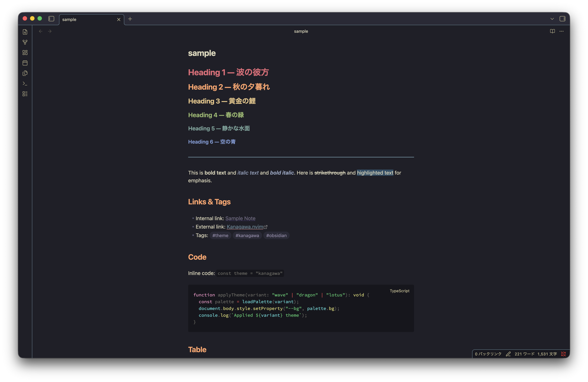
Task: Open the command palette terminal icon
Action: [x=25, y=83]
